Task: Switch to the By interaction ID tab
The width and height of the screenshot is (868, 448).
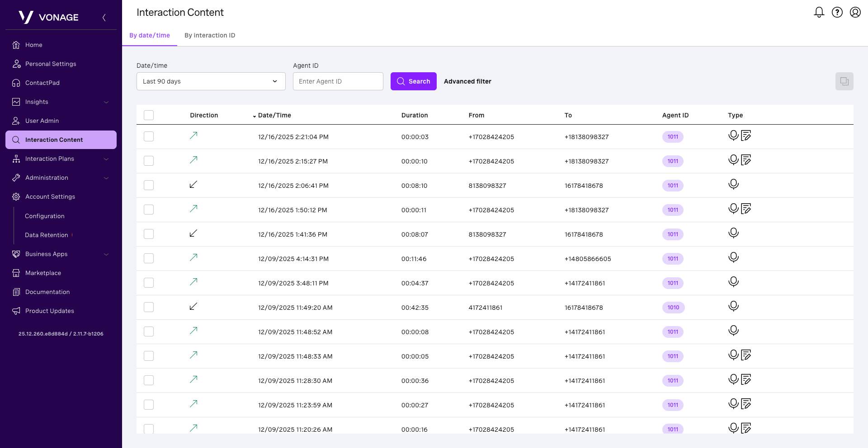Action: (210, 35)
